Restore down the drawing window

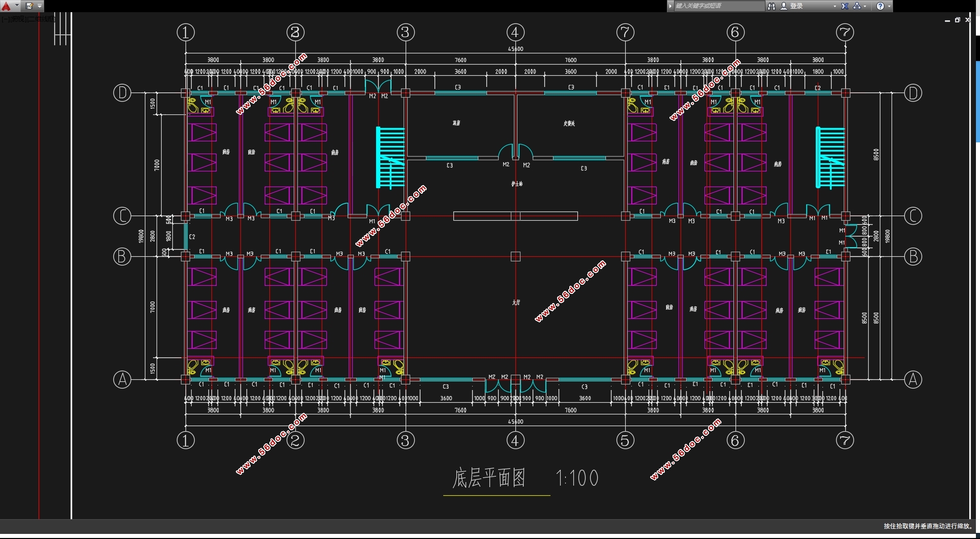tap(958, 20)
